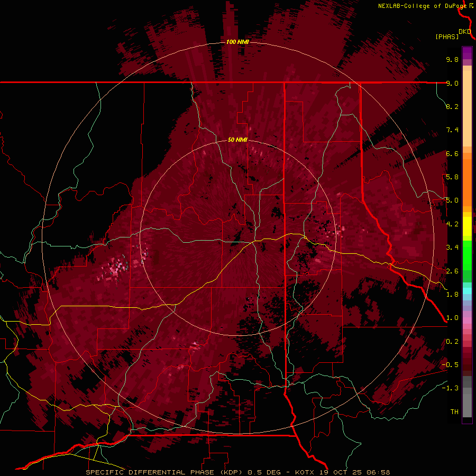476x476 pixels.
Task: Click the 50 NMI range ring label
Action: tap(237, 140)
